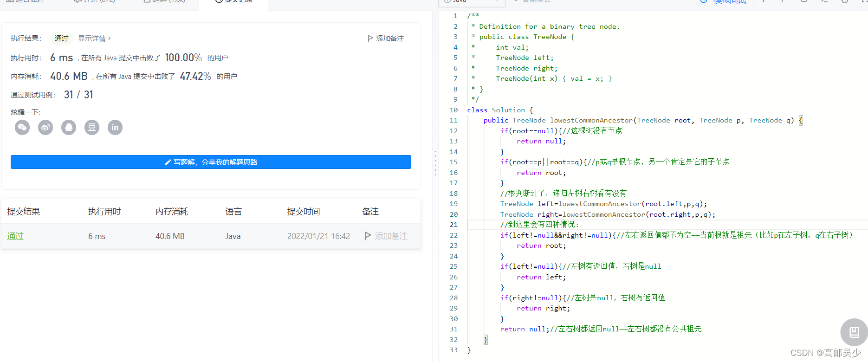
Task: Share the result via QQ bell icon
Action: click(x=69, y=127)
